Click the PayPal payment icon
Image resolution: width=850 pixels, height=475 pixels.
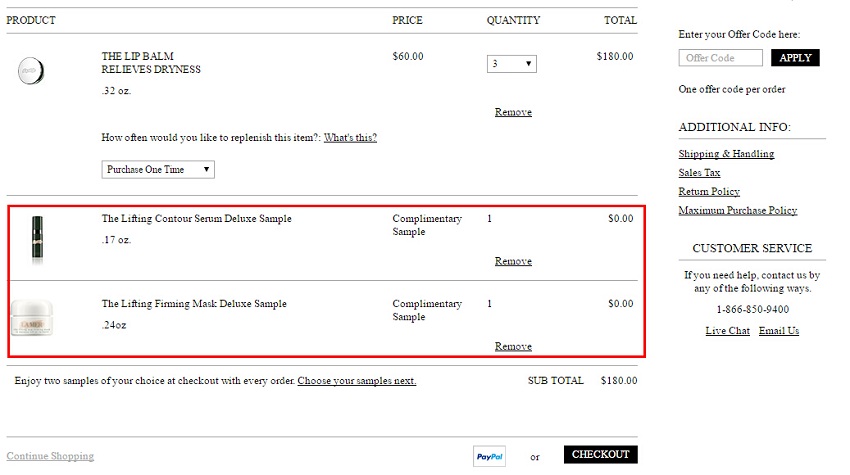pos(489,456)
